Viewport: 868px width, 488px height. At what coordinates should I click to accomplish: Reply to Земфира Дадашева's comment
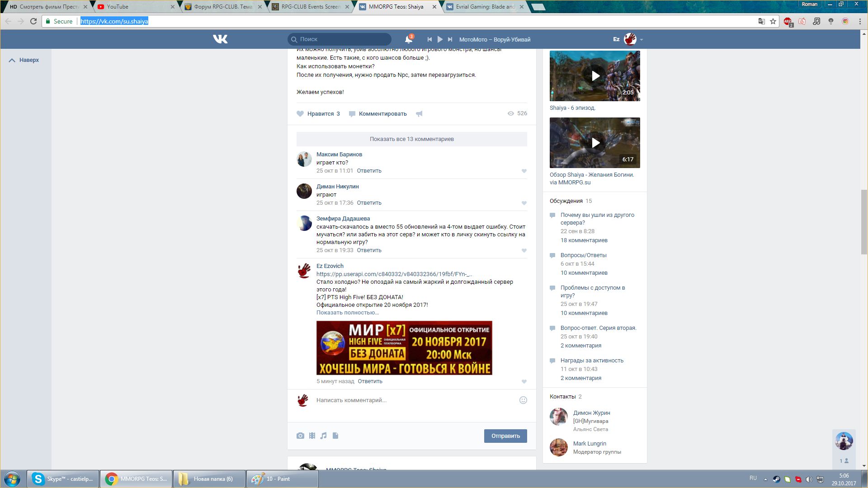(369, 250)
